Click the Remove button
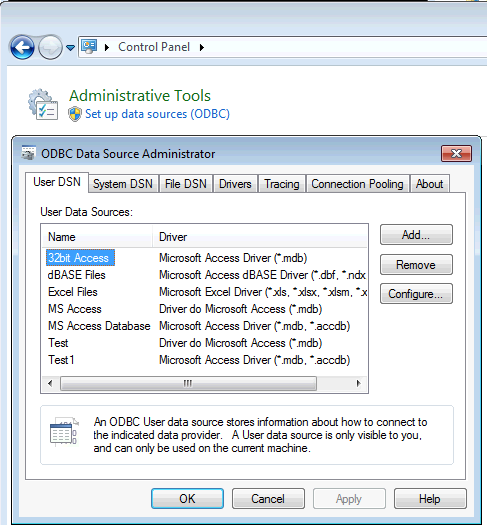The height and width of the screenshot is (525, 487). click(416, 265)
